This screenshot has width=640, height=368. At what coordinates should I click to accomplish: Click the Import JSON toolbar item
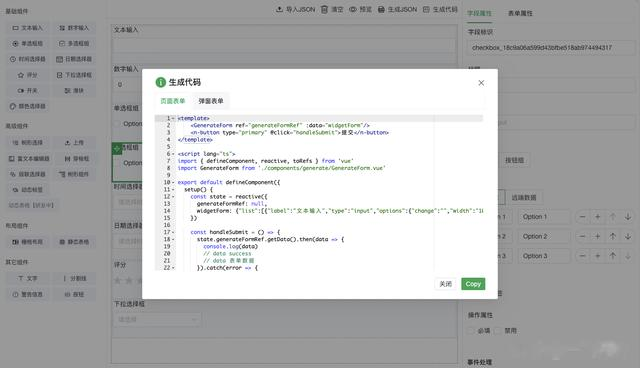296,9
